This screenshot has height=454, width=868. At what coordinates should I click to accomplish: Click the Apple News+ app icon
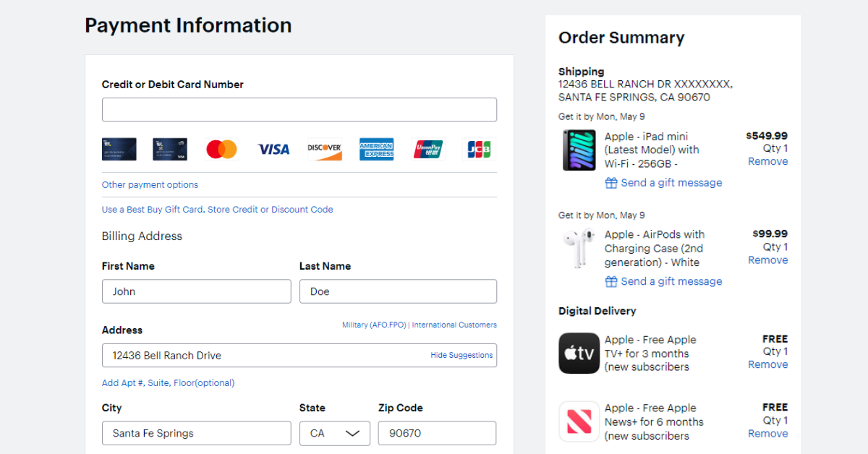579,421
